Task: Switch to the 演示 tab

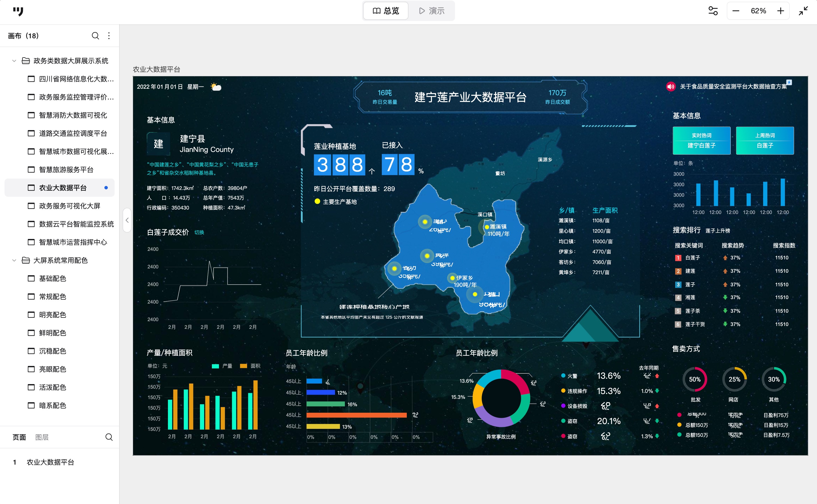Action: [431, 11]
